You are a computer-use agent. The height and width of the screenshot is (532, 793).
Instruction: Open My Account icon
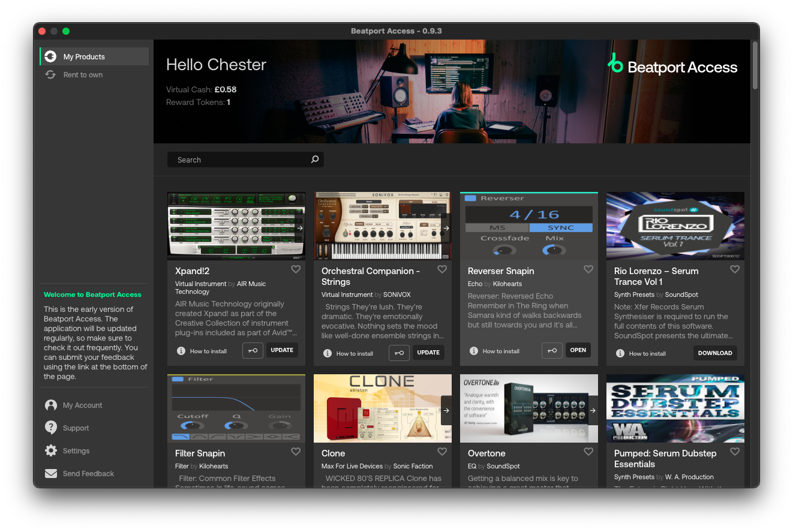pyautogui.click(x=51, y=405)
